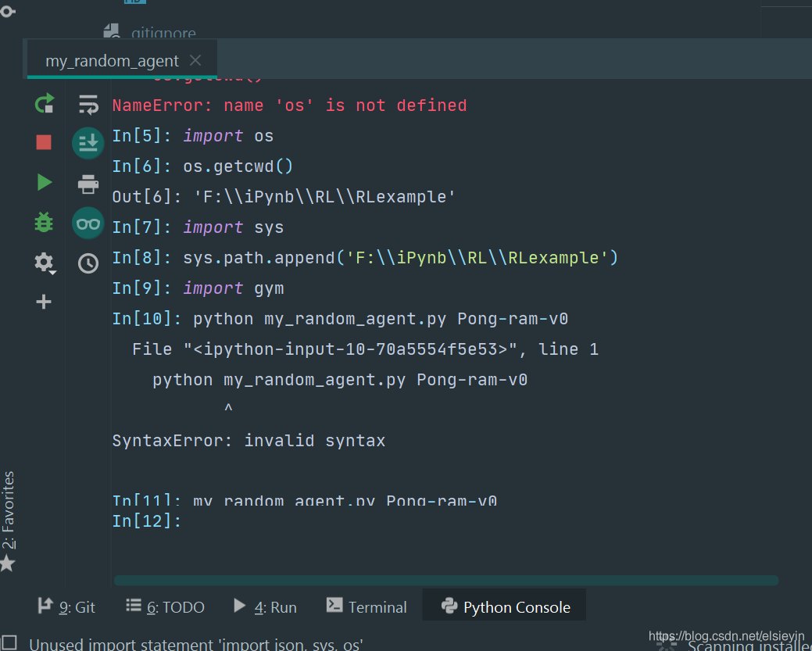812x651 pixels.
Task: Attach the debugger with the bug icon
Action: tap(44, 222)
